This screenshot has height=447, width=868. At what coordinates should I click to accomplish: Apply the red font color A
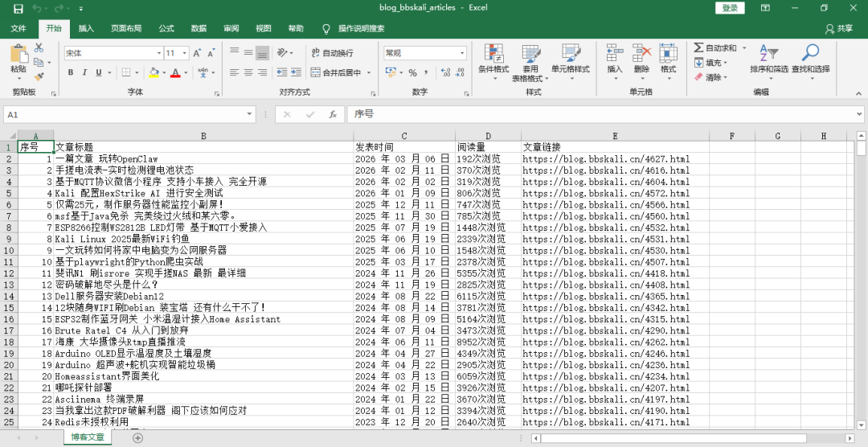[175, 72]
